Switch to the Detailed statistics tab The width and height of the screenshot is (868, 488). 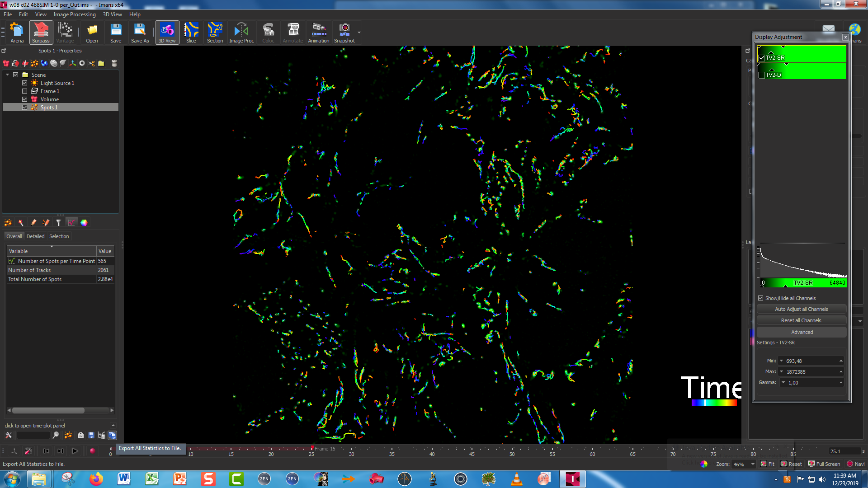click(x=35, y=236)
